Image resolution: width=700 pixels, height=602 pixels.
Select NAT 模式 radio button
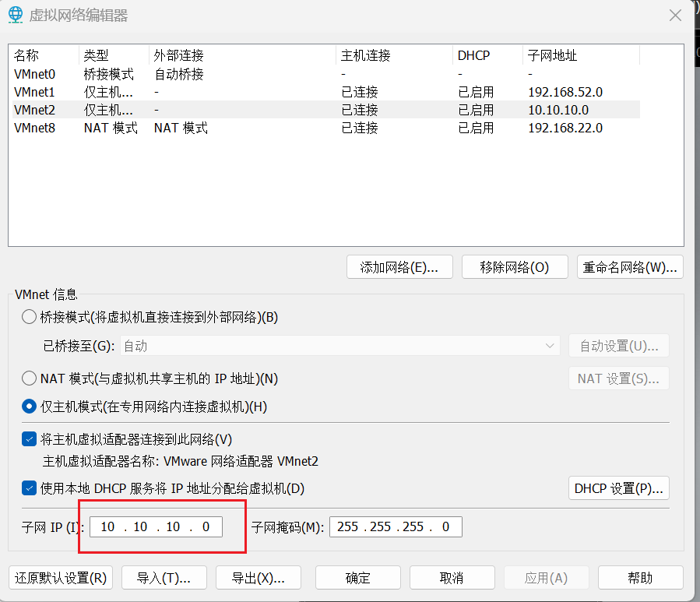[29, 378]
